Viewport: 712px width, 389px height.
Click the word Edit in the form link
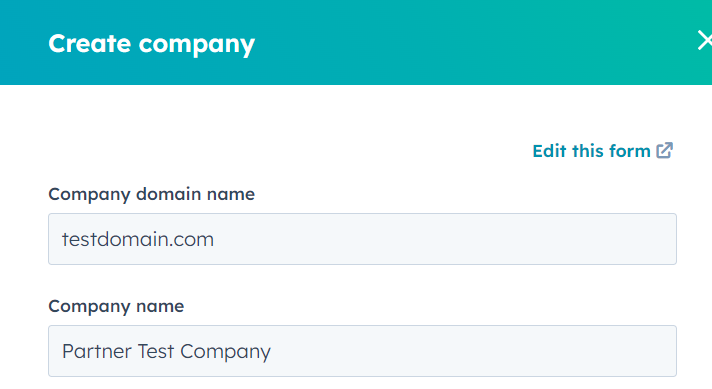click(549, 151)
